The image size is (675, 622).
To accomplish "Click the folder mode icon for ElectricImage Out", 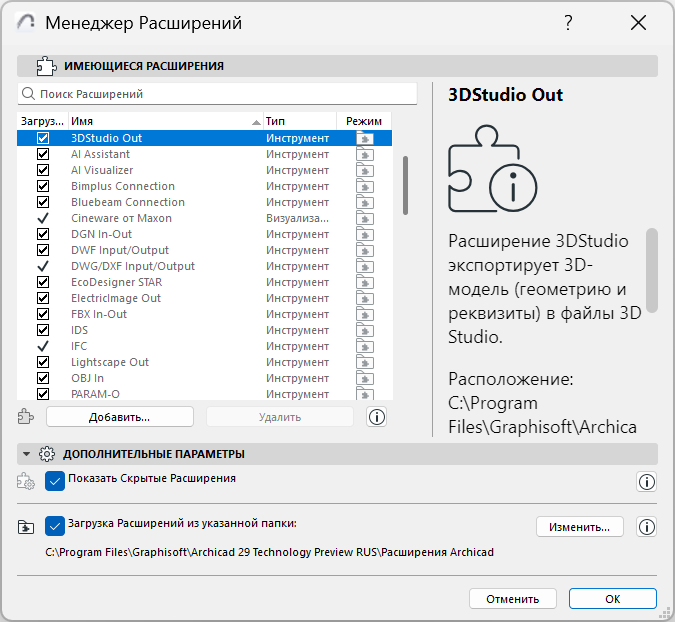I will coord(365,298).
